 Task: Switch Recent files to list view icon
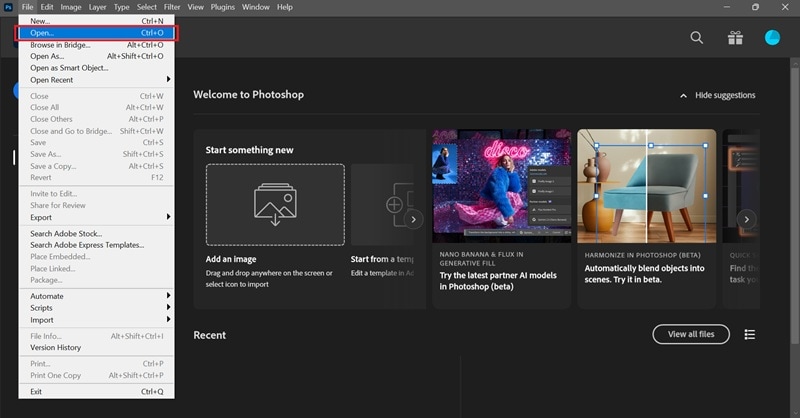(749, 334)
